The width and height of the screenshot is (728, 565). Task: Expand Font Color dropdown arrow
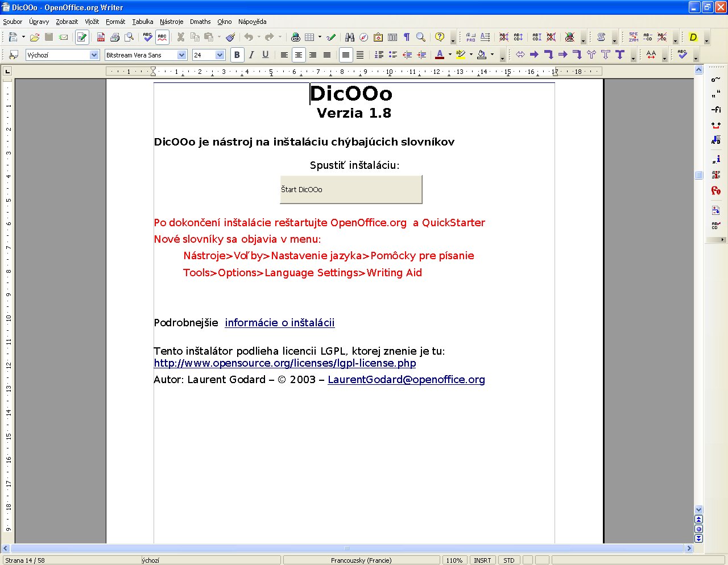click(450, 55)
